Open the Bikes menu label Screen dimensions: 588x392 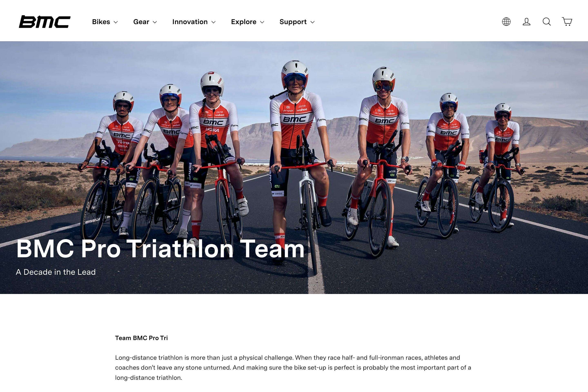[x=101, y=22]
